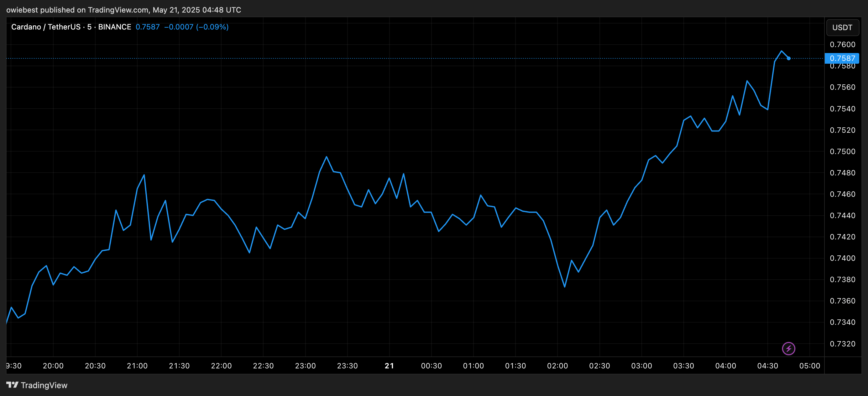This screenshot has height=396, width=868.
Task: Click the 0.7600 price scale label
Action: [842, 45]
